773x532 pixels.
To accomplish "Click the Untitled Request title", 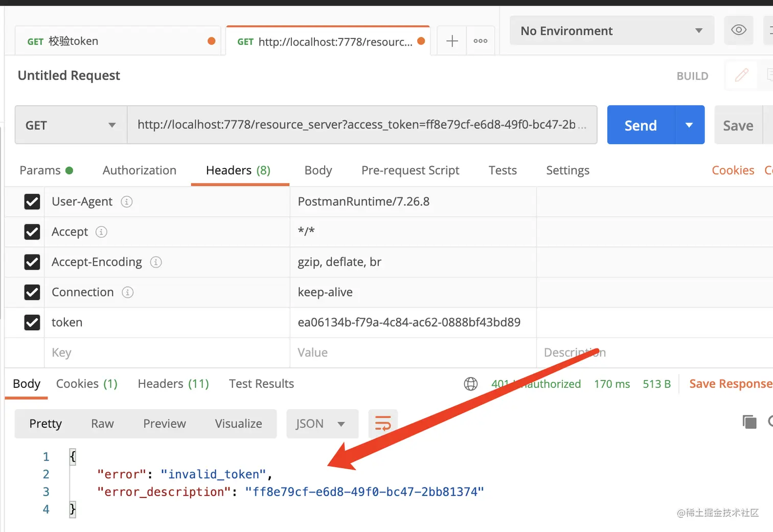I will [69, 76].
